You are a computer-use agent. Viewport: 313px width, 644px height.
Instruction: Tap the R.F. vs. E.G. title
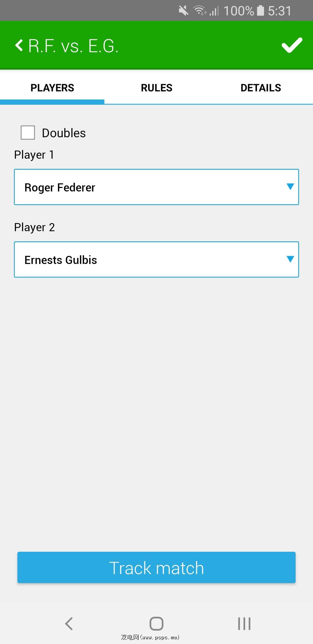[74, 46]
